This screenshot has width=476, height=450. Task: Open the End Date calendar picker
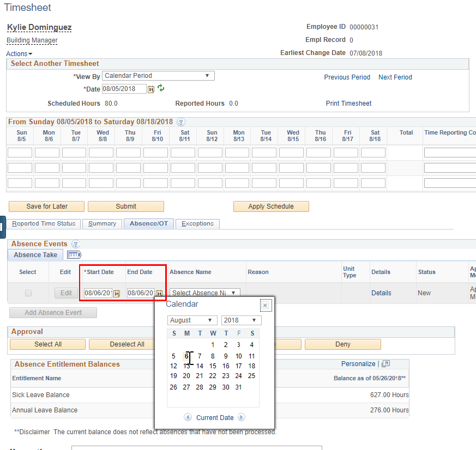tap(159, 293)
